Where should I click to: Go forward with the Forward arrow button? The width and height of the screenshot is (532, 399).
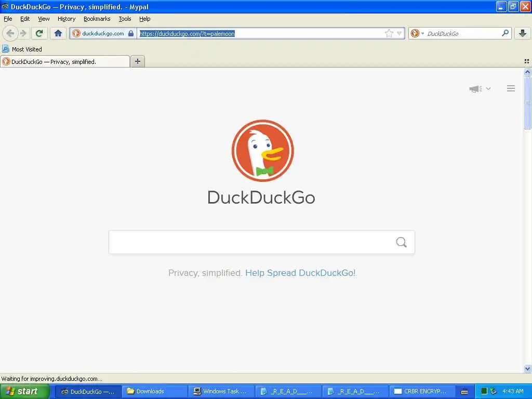pyautogui.click(x=23, y=33)
